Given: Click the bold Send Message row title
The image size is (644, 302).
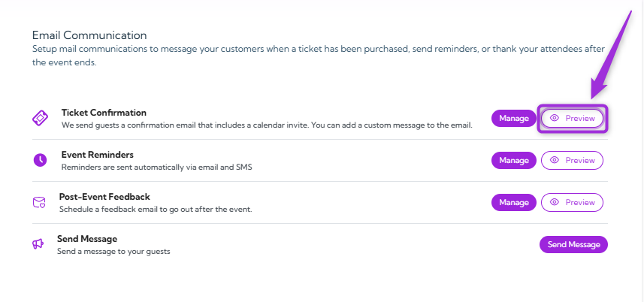Looking at the screenshot, I should coord(87,239).
